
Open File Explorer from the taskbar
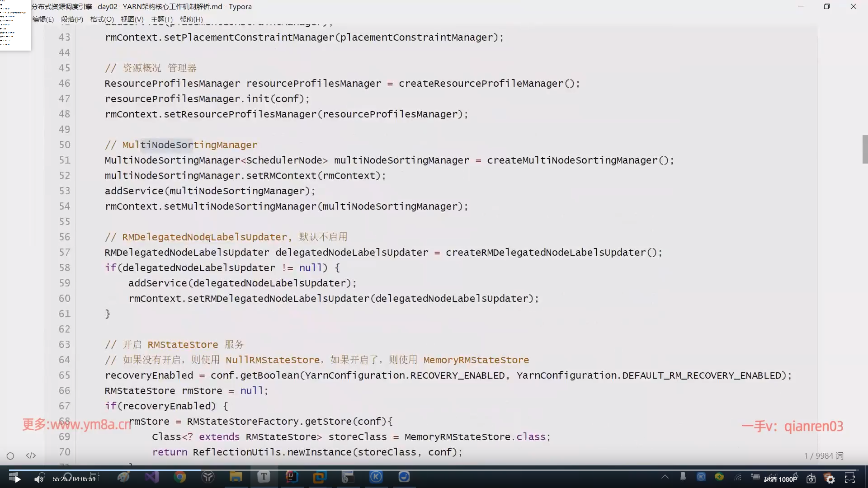point(236,477)
